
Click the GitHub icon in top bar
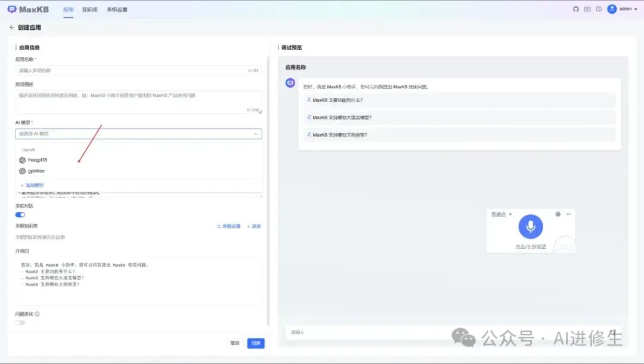tap(576, 9)
